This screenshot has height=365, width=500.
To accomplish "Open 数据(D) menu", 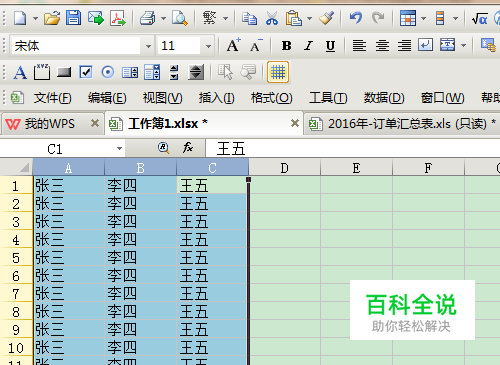I will (x=384, y=98).
